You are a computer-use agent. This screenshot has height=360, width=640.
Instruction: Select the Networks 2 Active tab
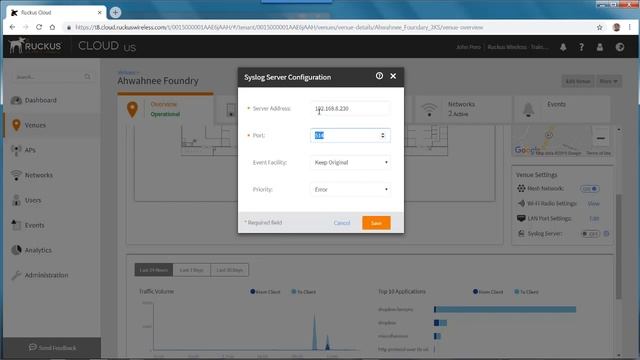point(462,109)
